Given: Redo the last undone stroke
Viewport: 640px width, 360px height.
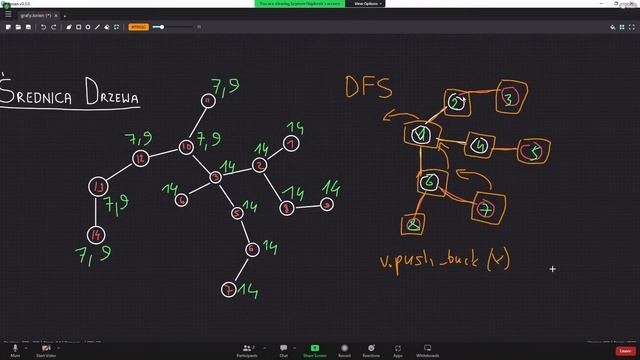Looking at the screenshot, I should click(x=53, y=27).
